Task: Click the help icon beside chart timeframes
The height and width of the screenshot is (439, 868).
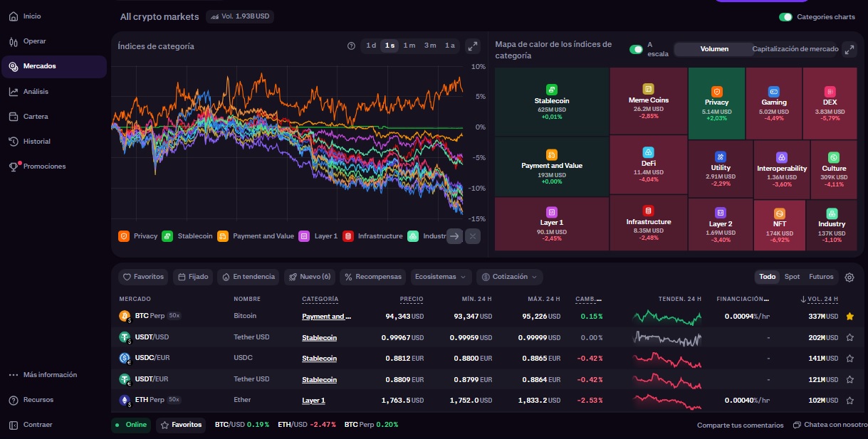Action: [351, 46]
